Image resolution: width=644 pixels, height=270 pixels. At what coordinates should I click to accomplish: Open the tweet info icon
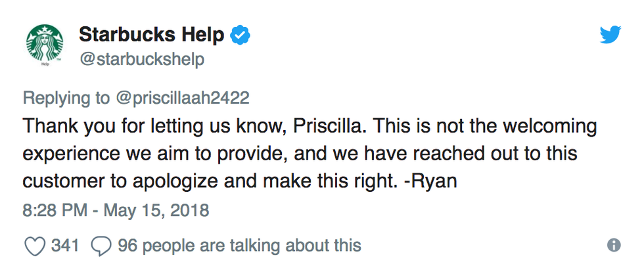pyautogui.click(x=614, y=246)
